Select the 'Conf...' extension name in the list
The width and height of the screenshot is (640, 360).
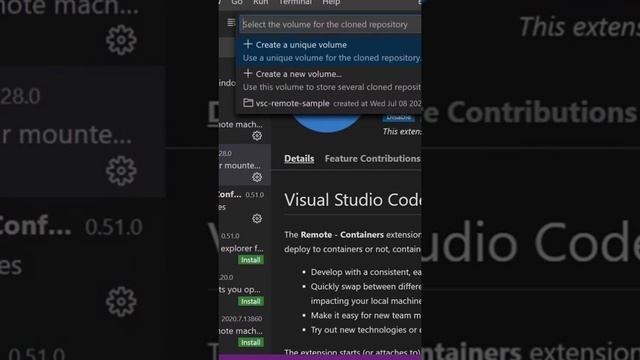click(x=230, y=195)
